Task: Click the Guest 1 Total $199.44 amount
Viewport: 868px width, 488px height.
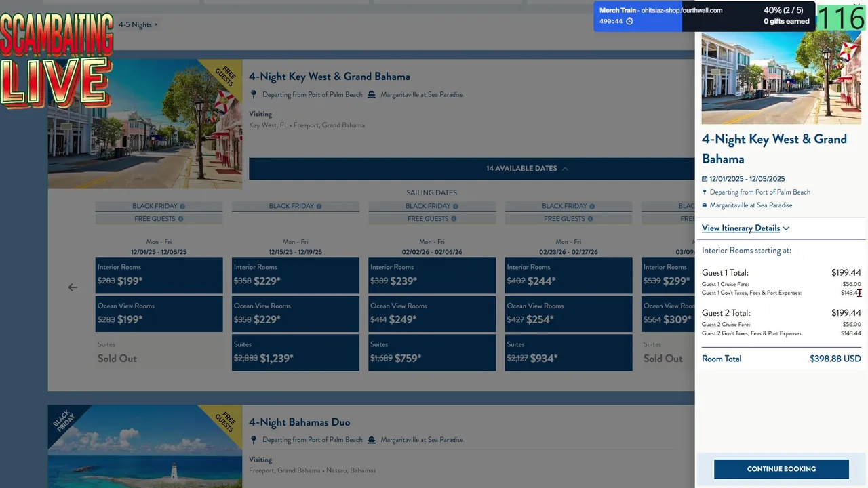Action: [846, 273]
